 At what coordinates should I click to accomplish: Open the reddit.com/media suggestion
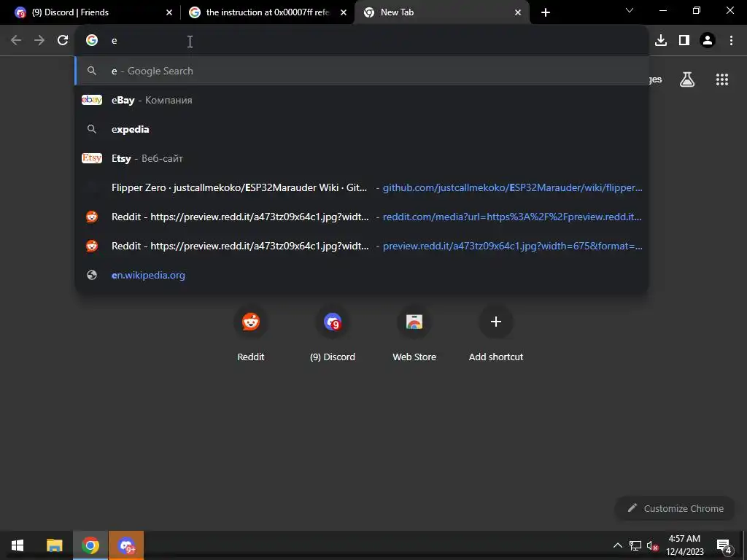(362, 217)
